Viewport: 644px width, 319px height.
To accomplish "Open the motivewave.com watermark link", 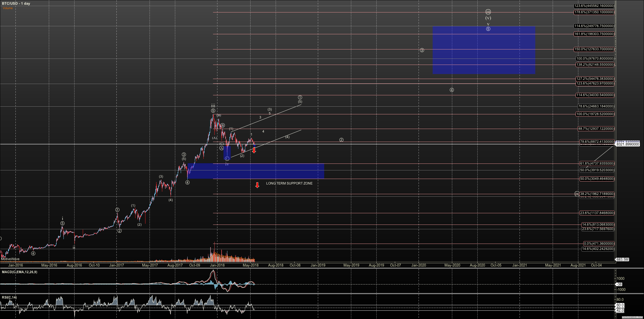I will (632, 317).
